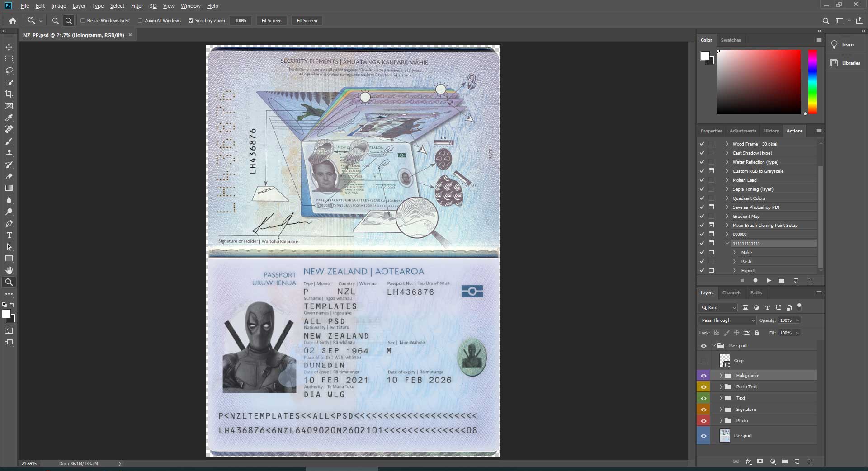Viewport: 868px width, 471px height.
Task: Select the Lasso tool
Action: tap(9, 71)
